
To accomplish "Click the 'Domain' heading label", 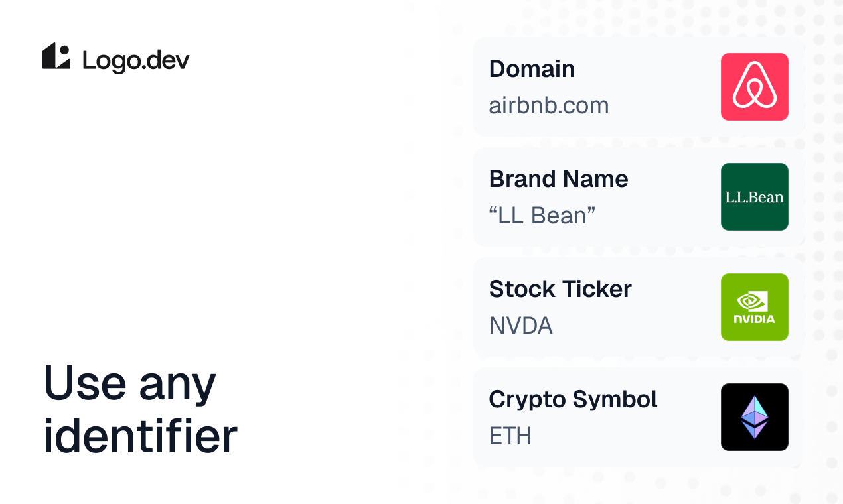I will [532, 69].
